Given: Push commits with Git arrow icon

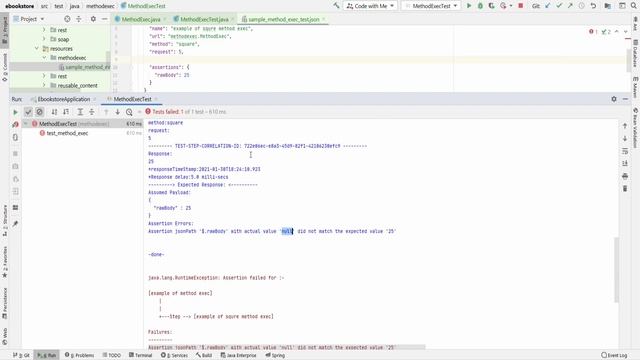Looking at the screenshot, I should [570, 6].
